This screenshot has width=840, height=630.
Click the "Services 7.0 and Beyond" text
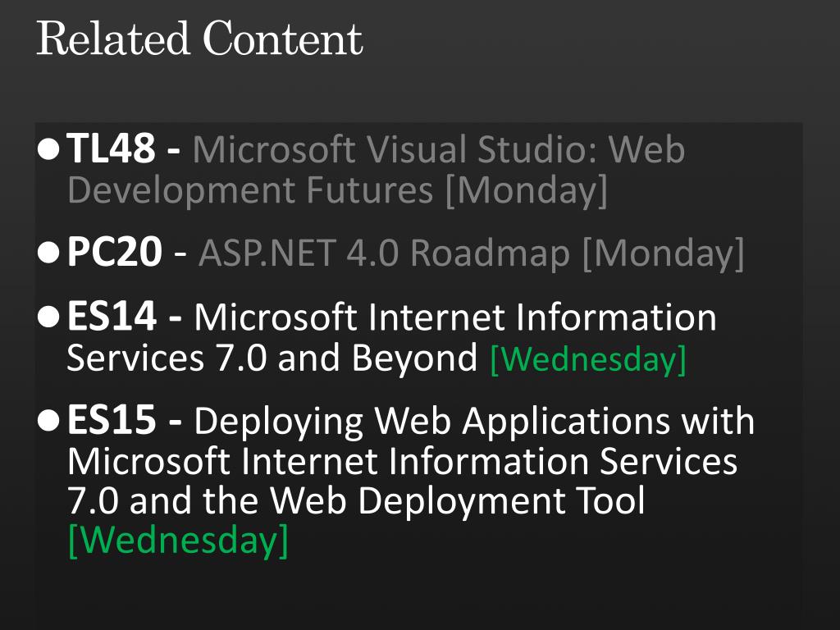[272, 358]
